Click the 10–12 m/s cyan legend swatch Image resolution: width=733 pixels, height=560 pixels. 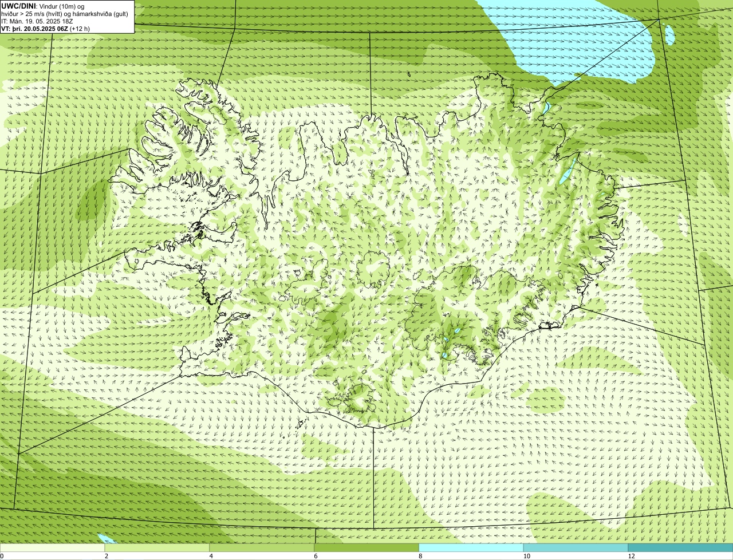click(x=576, y=548)
